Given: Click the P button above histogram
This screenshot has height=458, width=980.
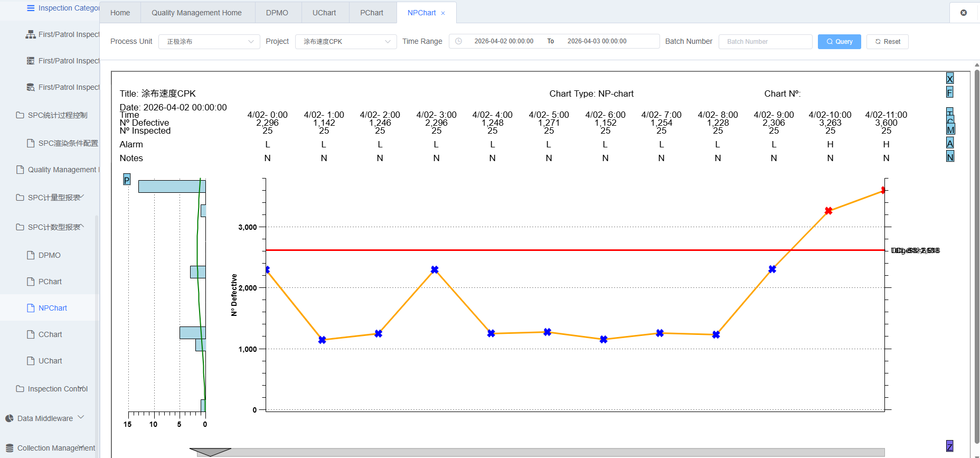Looking at the screenshot, I should pos(127,180).
